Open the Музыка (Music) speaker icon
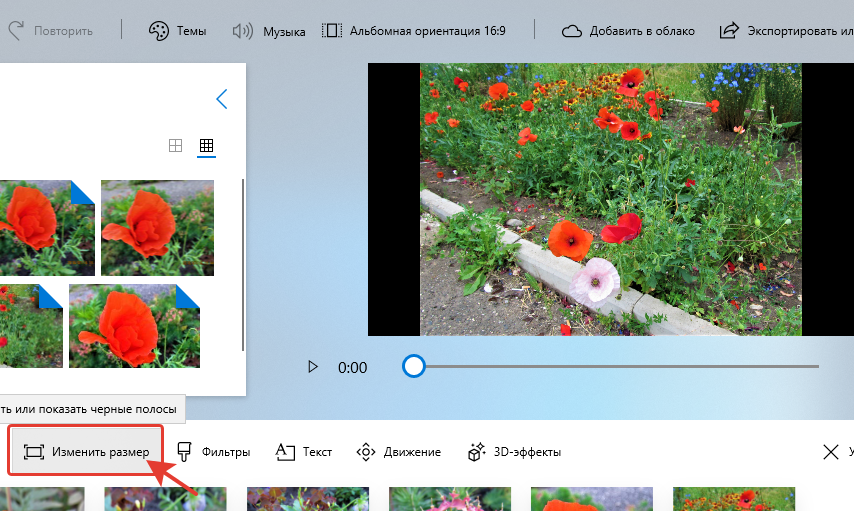Image resolution: width=854 pixels, height=511 pixels. tap(242, 31)
